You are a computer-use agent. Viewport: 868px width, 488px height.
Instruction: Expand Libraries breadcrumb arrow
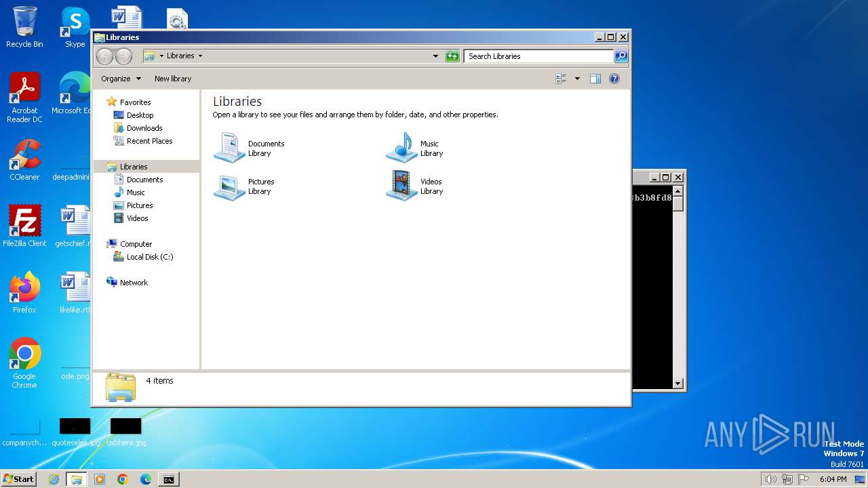(200, 56)
